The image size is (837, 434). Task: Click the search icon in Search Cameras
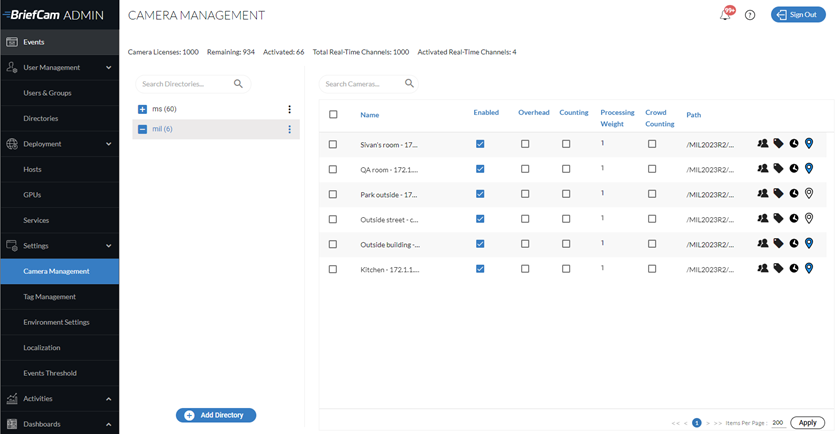point(409,83)
